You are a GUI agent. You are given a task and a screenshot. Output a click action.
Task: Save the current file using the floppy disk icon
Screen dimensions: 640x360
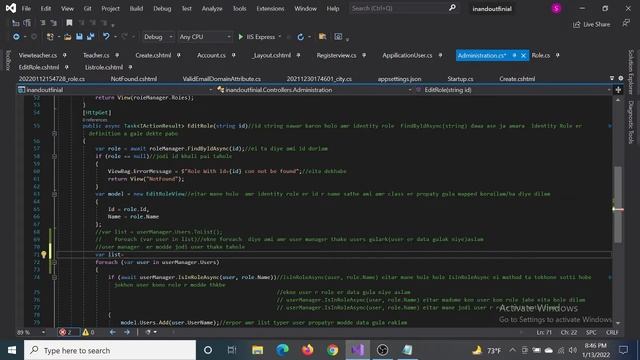coord(79,37)
